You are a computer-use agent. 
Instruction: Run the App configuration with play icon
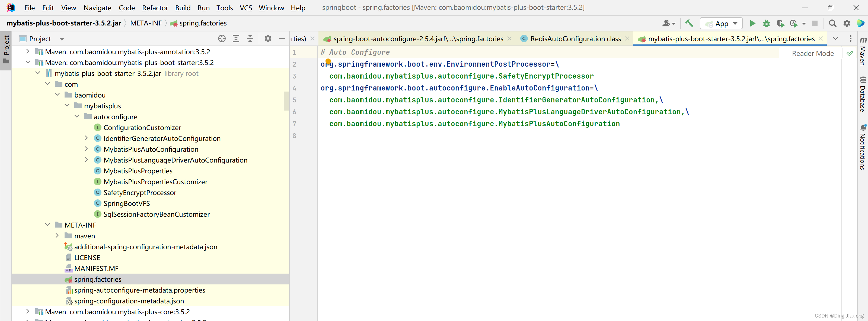click(752, 23)
